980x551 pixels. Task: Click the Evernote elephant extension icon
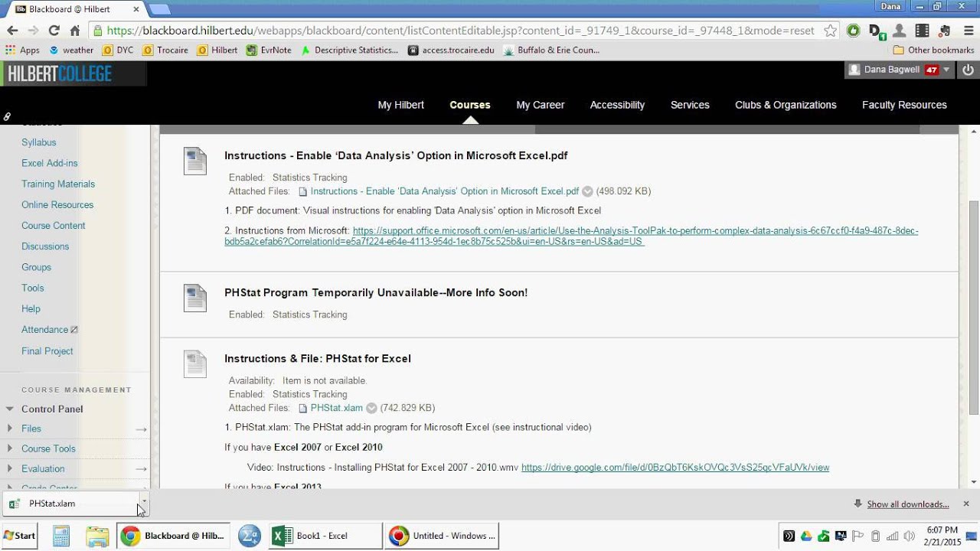coord(944,31)
